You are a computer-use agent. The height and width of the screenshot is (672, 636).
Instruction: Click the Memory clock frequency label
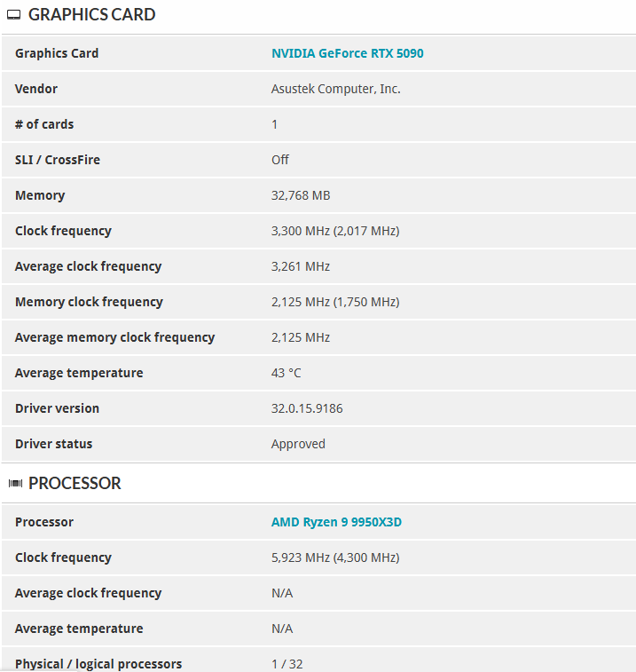[89, 302]
